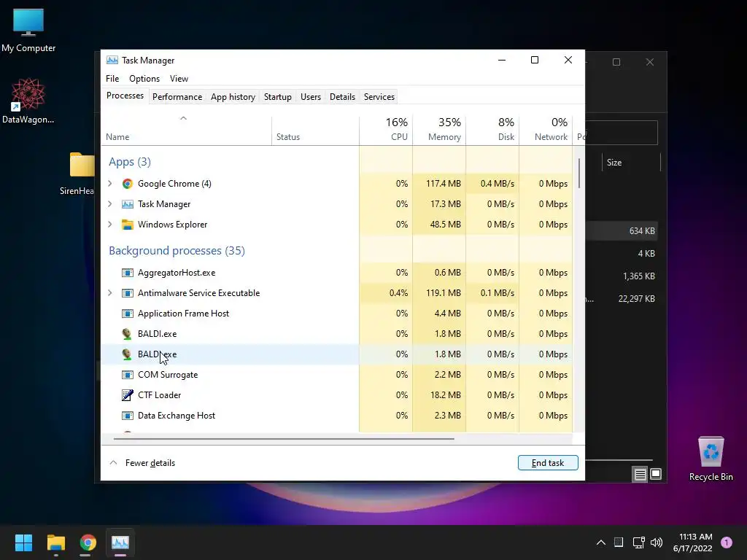Click the Background processes (35) heading
This screenshot has height=560, width=747.
(177, 251)
